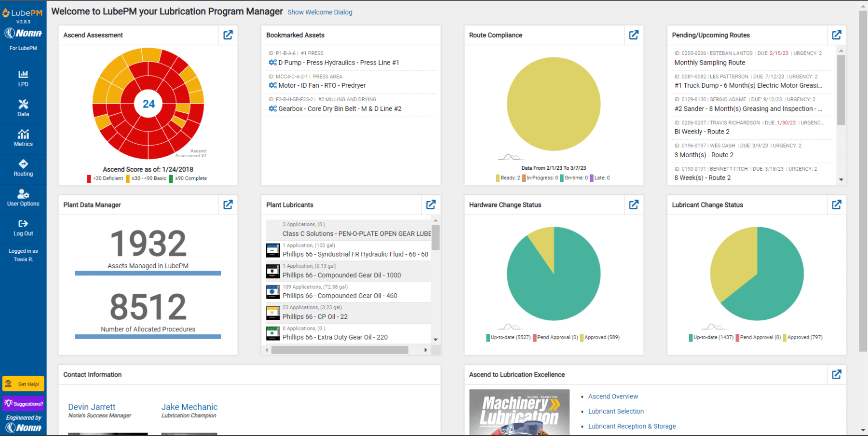The height and width of the screenshot is (436, 868).
Task: Select #1 Truck Dump Electric Motor Greasing route
Action: (748, 85)
